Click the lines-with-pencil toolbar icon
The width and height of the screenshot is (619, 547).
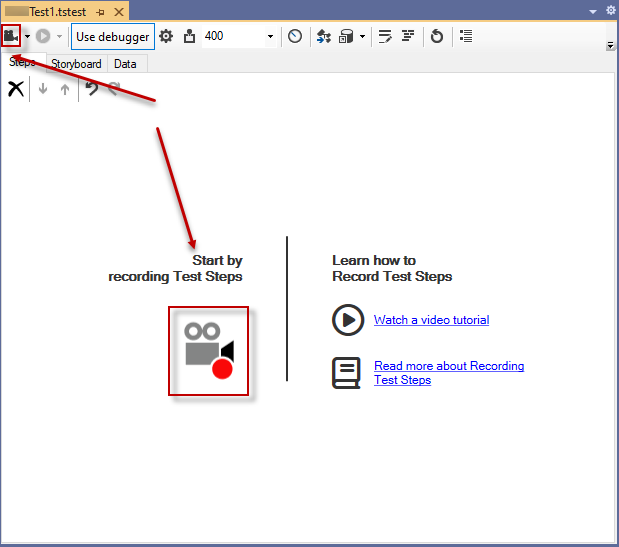click(385, 36)
